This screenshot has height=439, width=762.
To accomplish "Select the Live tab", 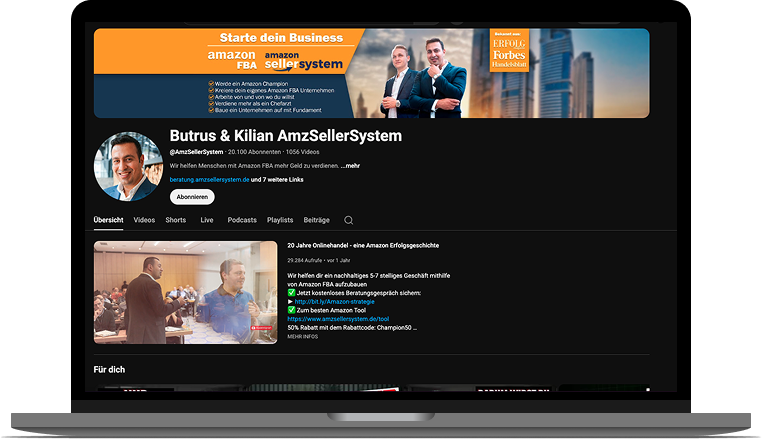I will pos(206,220).
